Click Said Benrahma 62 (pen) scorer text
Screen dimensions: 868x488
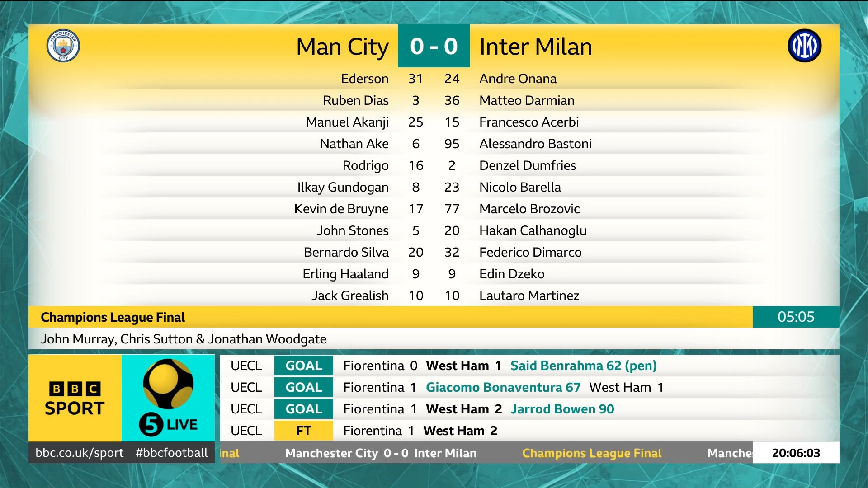click(583, 366)
